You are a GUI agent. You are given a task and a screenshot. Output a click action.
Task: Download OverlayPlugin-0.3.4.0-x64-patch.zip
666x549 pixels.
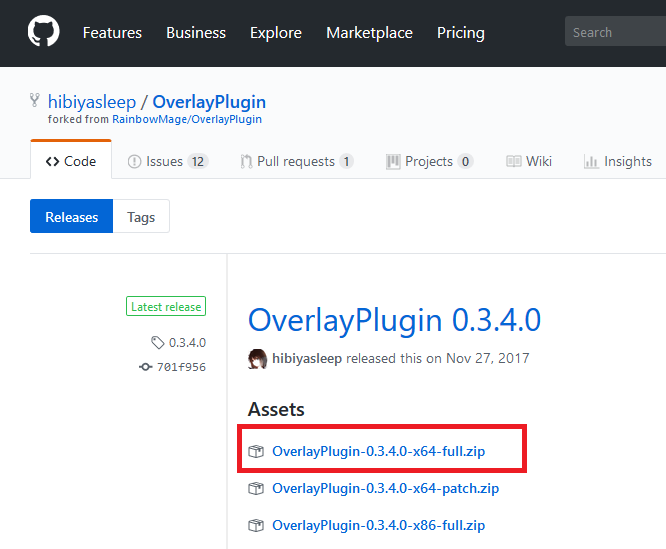[x=386, y=488]
